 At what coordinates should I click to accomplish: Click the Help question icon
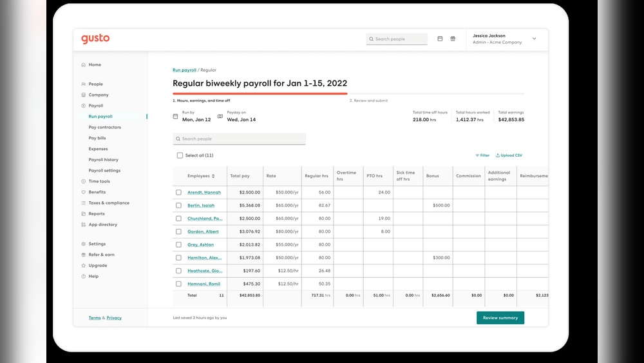pos(83,276)
